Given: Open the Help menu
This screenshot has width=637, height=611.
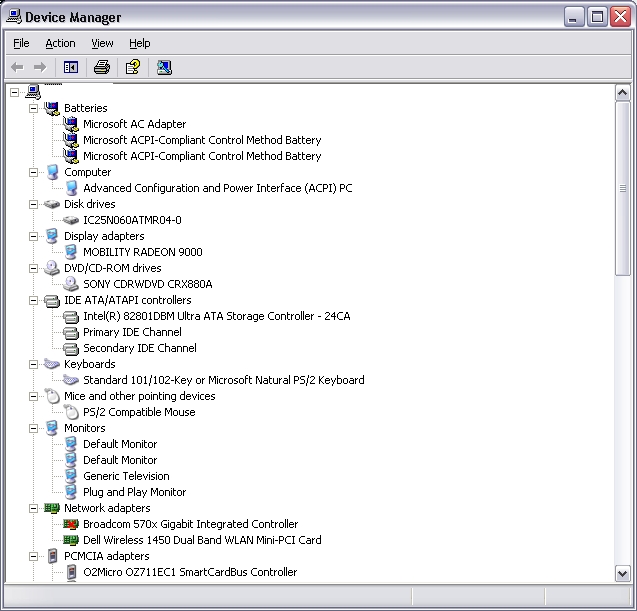Looking at the screenshot, I should [139, 43].
